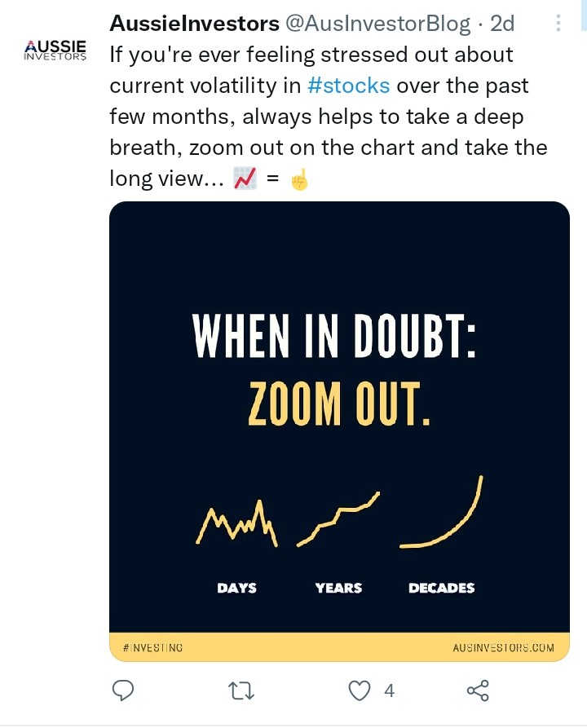Image resolution: width=587 pixels, height=728 pixels.
Task: Click the AussieInvestors display name
Action: pos(194,24)
